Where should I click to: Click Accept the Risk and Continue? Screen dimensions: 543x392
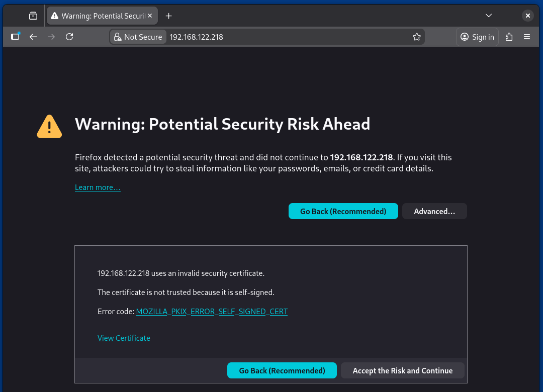pos(402,370)
